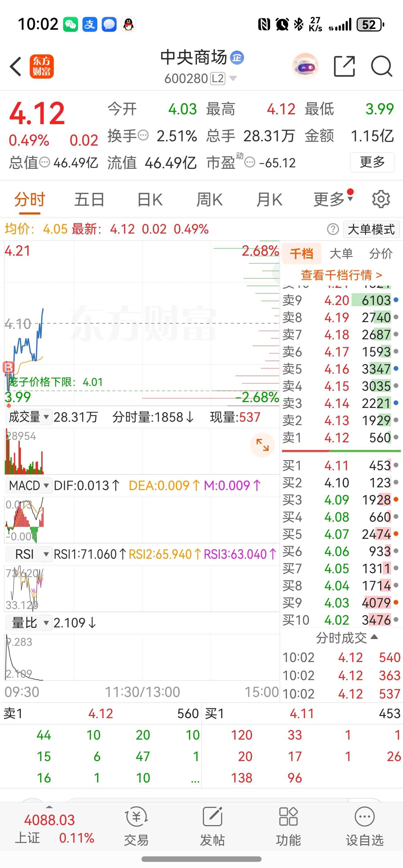Tap the back arrow icon

tap(16, 67)
